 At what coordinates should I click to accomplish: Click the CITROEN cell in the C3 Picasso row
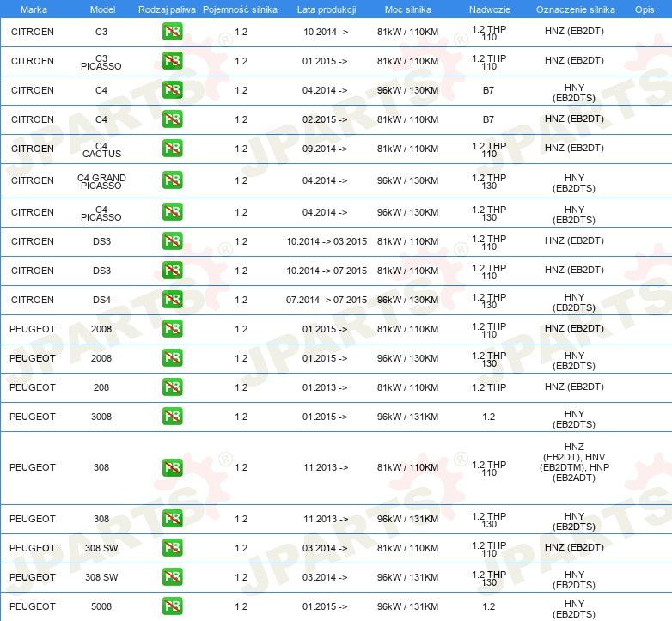(x=33, y=61)
